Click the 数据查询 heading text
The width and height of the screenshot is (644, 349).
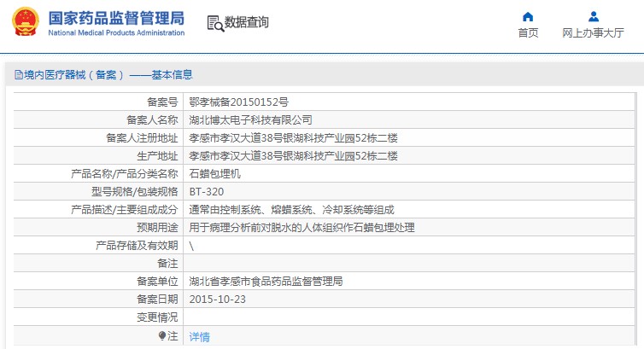coord(247,22)
